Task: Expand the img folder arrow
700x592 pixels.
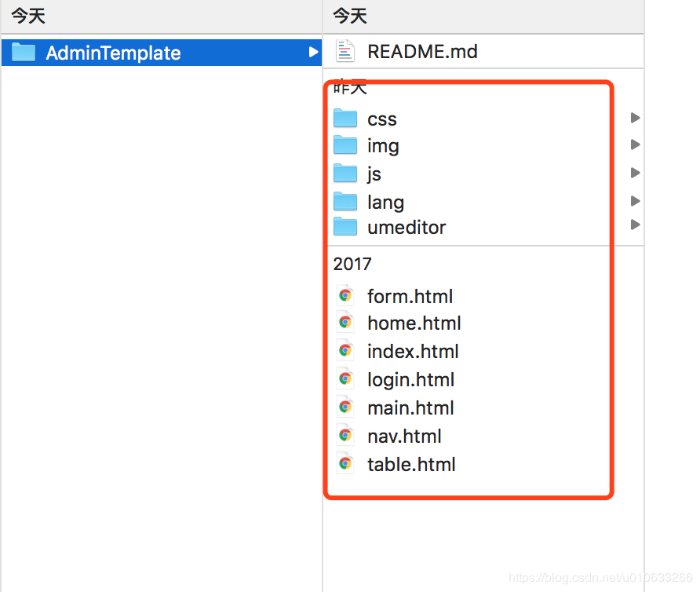Action: point(636,144)
